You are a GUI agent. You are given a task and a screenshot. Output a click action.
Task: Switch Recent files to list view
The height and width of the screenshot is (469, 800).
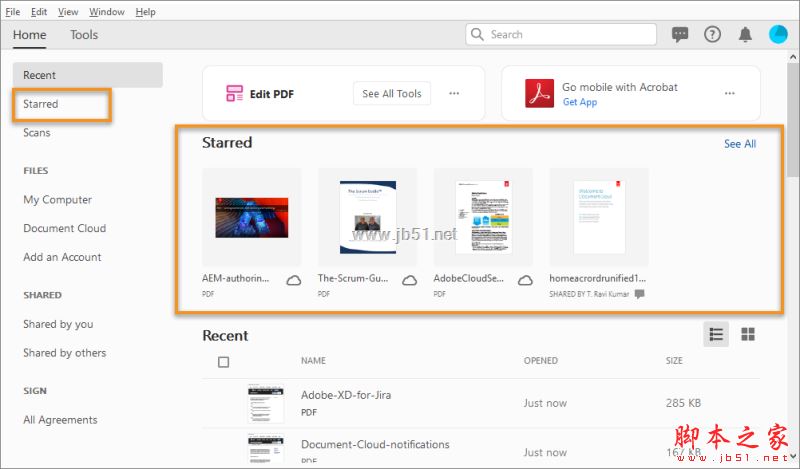point(716,334)
